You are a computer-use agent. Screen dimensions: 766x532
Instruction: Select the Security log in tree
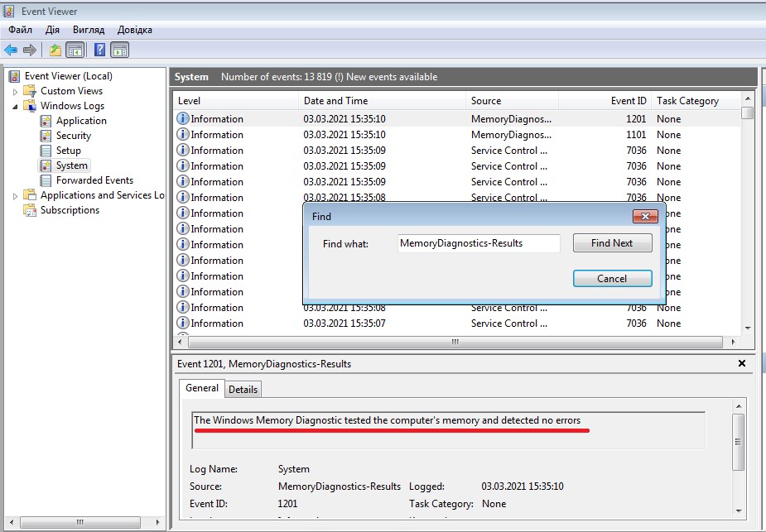click(73, 136)
